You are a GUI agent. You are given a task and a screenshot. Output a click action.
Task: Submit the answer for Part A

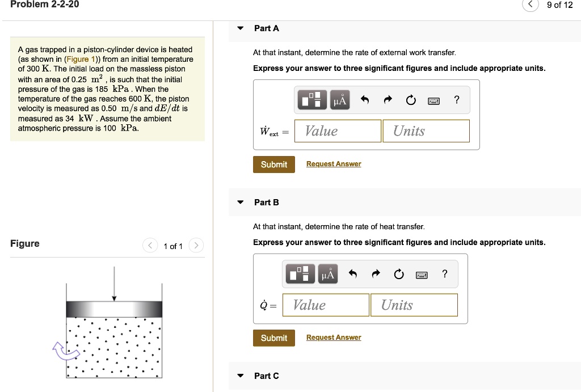(x=273, y=164)
